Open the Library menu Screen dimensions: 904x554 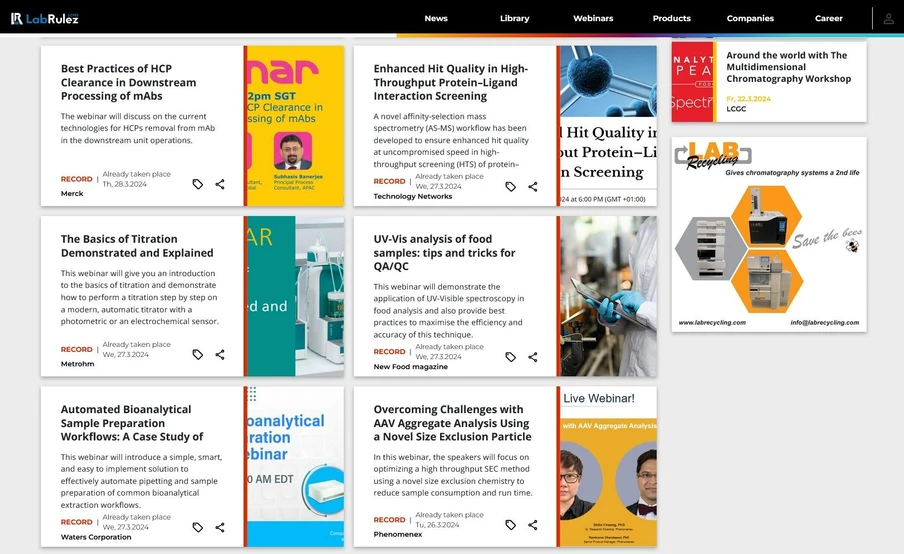tap(514, 18)
